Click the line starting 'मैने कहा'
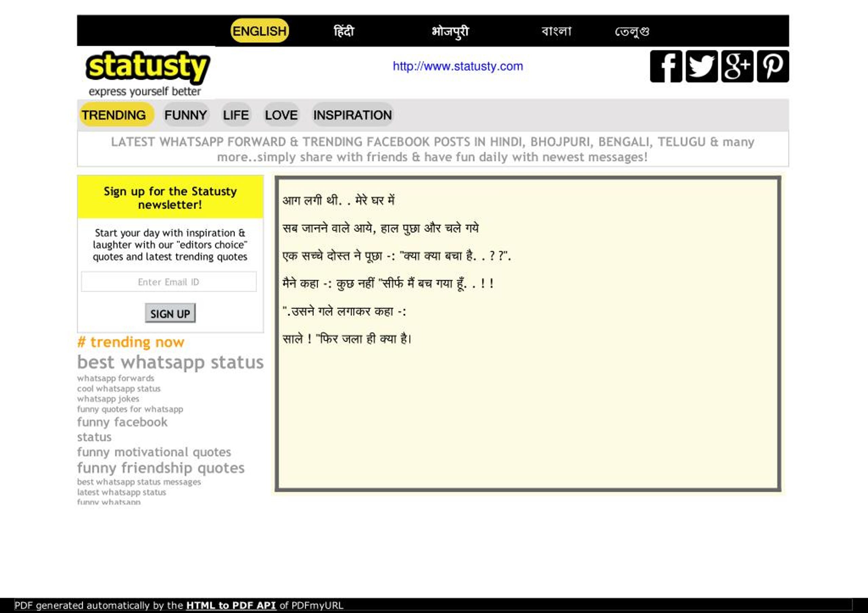This screenshot has height=613, width=868. tap(388, 283)
